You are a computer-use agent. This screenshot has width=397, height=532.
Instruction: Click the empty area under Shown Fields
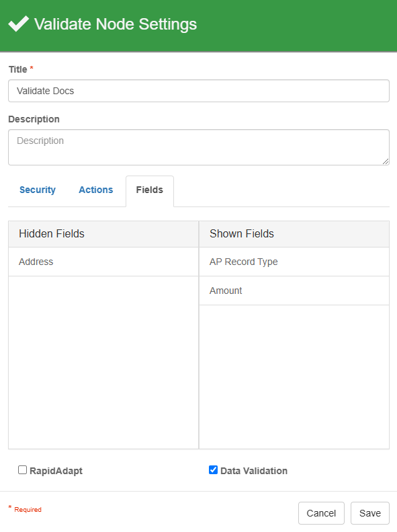pyautogui.click(x=294, y=377)
